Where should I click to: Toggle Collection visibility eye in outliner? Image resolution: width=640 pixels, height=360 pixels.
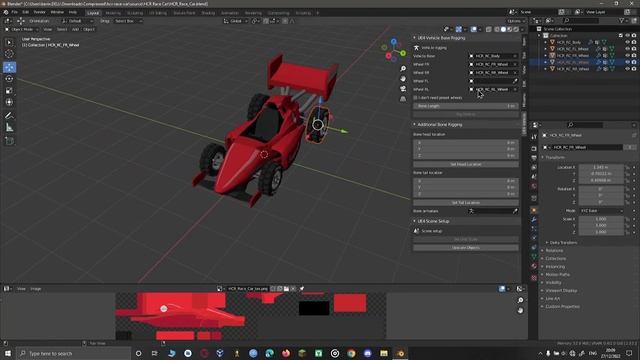pos(627,36)
